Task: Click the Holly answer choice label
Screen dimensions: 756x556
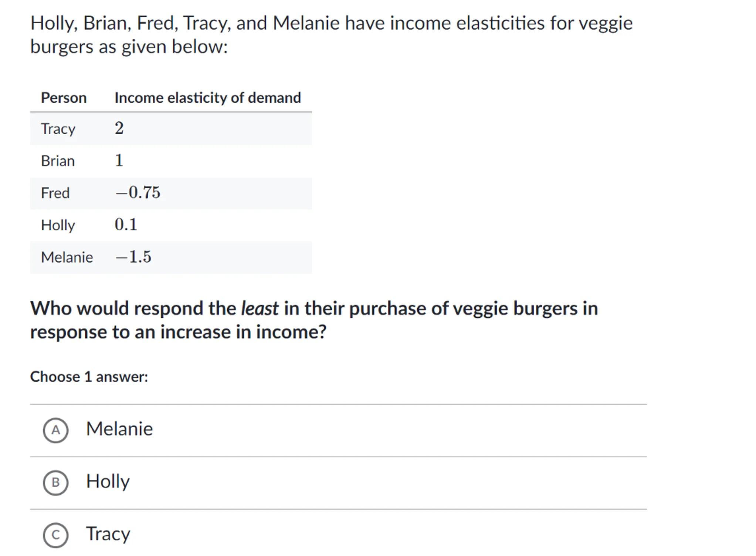Action: click(x=108, y=482)
